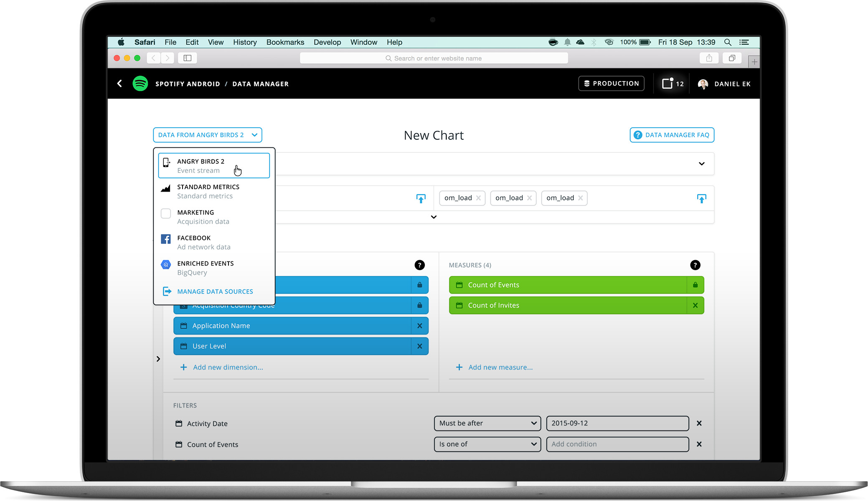The height and width of the screenshot is (501, 868).
Task: Show all Safari tabs overview
Action: [x=732, y=58]
